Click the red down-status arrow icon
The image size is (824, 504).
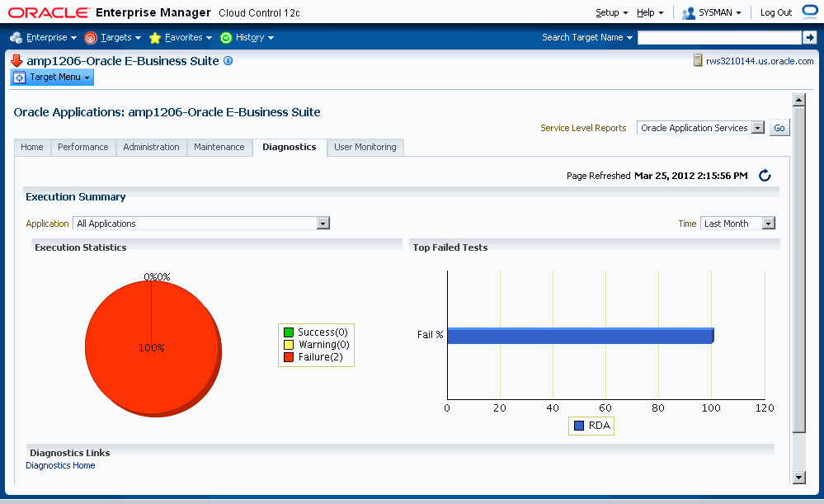(16, 60)
